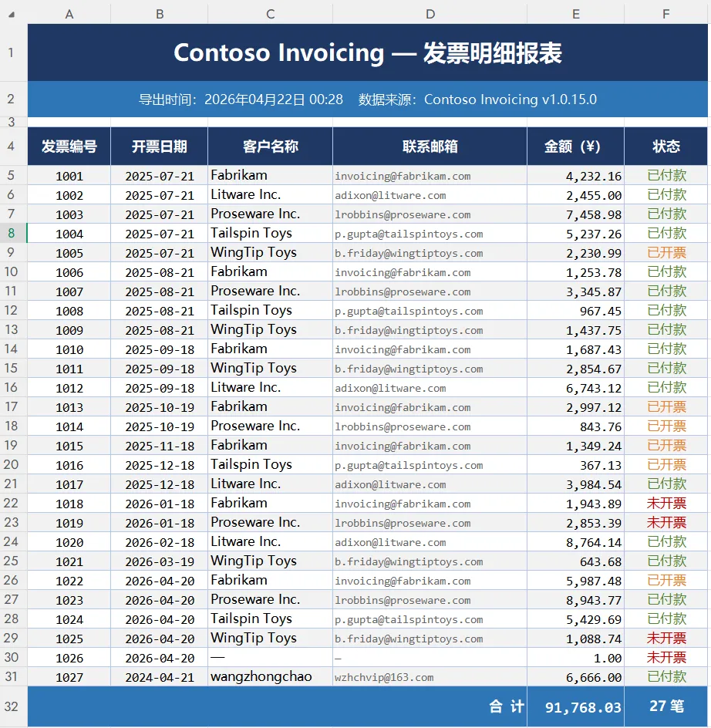Select email adixon@litware.com for invoice 1012
The height and width of the screenshot is (728, 711).
pyautogui.click(x=430, y=388)
